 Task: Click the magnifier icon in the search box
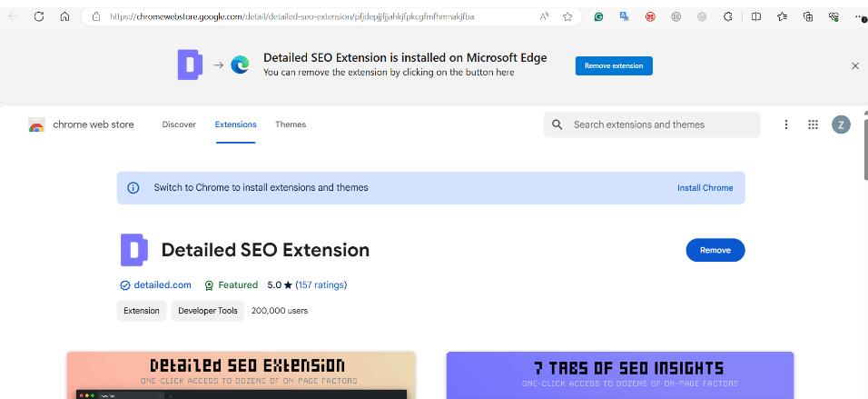[x=557, y=125]
